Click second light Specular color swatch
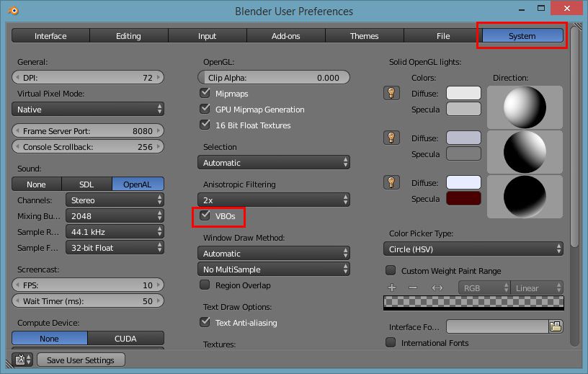The height and width of the screenshot is (374, 588). point(463,153)
